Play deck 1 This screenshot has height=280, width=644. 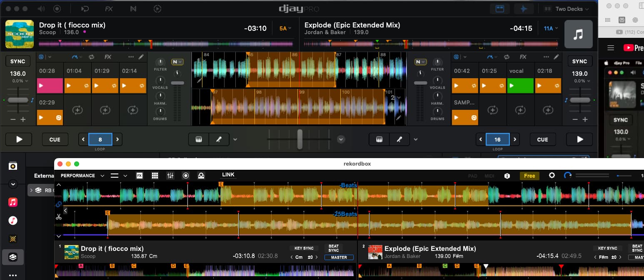pyautogui.click(x=19, y=139)
